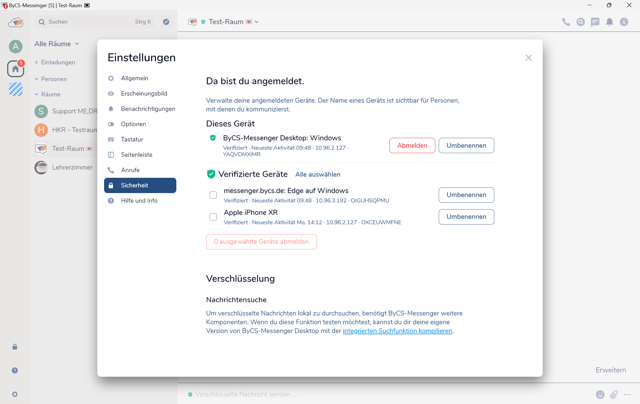Screen dimensions: 640x404
Task: Open the home spaces icon with badge
Action: 15,68
